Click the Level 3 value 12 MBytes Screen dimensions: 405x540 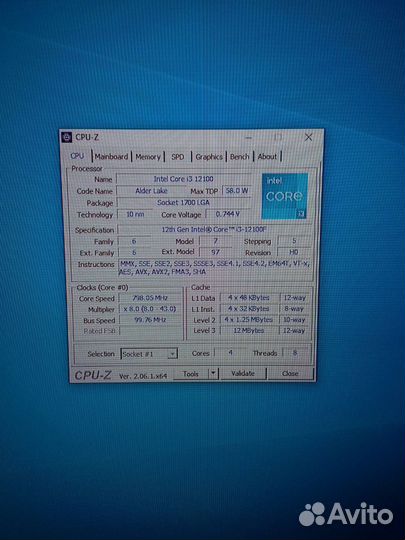249,331
